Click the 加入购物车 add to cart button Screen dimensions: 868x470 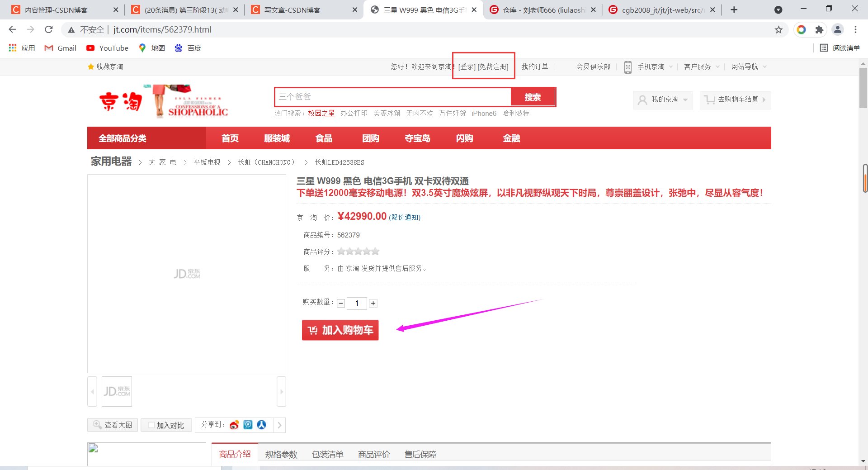[340, 330]
